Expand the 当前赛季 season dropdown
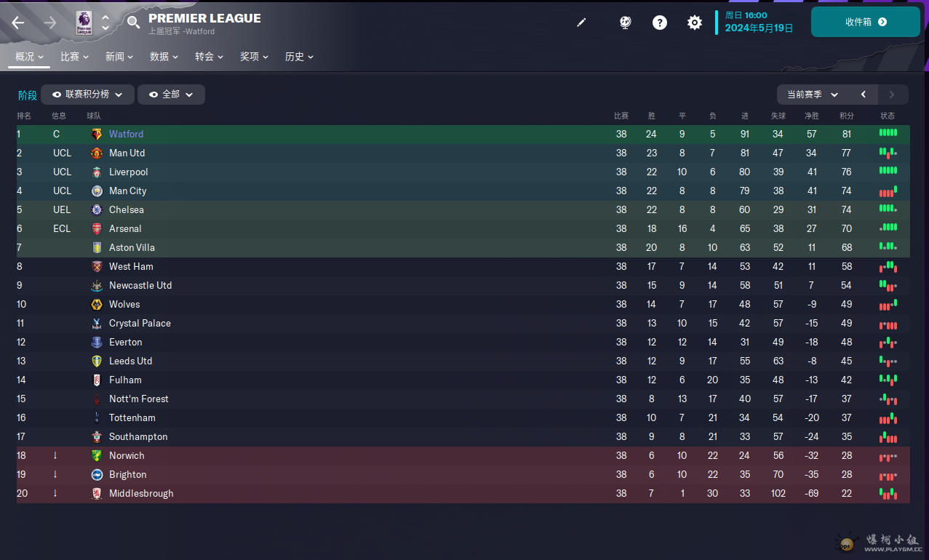Screen dimensions: 929x560 tap(813, 95)
